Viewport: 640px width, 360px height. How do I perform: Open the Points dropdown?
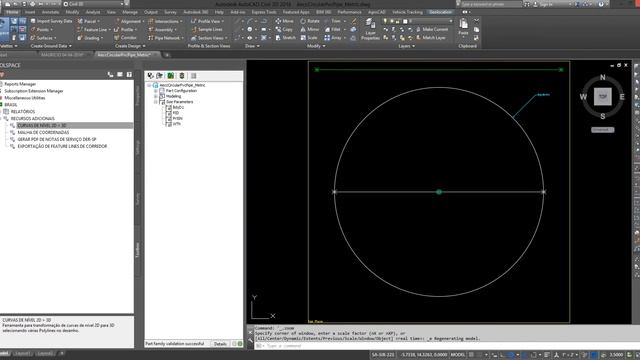pos(42,29)
